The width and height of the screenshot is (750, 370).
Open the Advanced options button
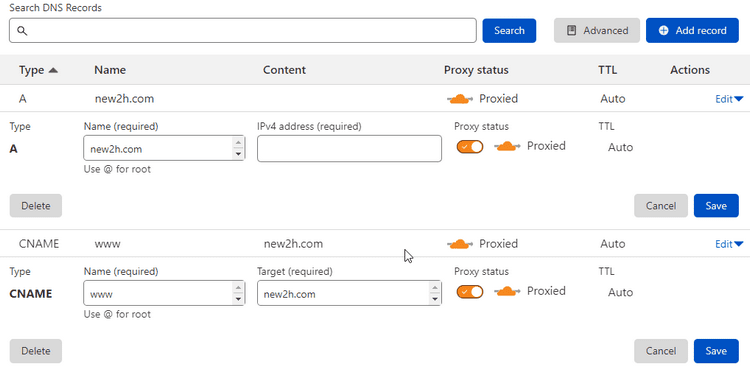(x=597, y=31)
